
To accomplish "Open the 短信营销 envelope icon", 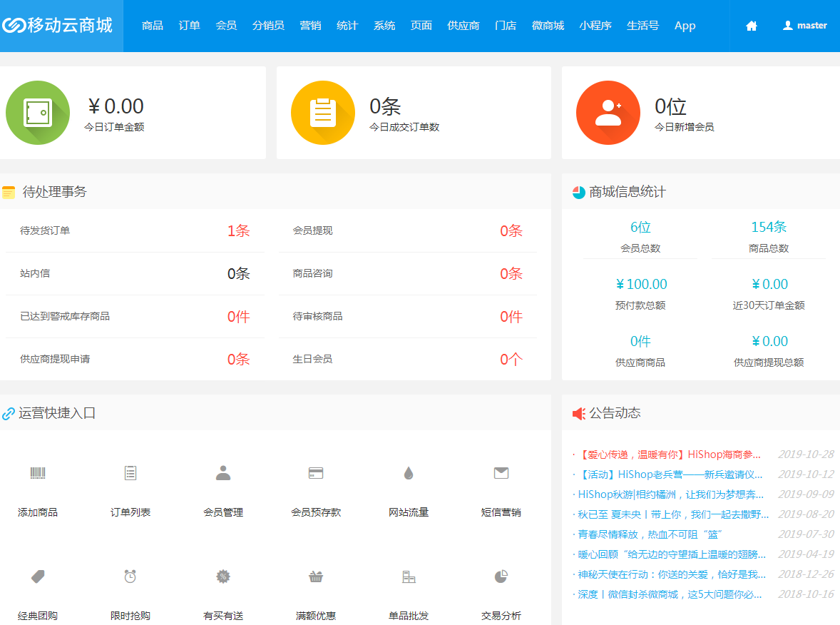I will pos(501,473).
